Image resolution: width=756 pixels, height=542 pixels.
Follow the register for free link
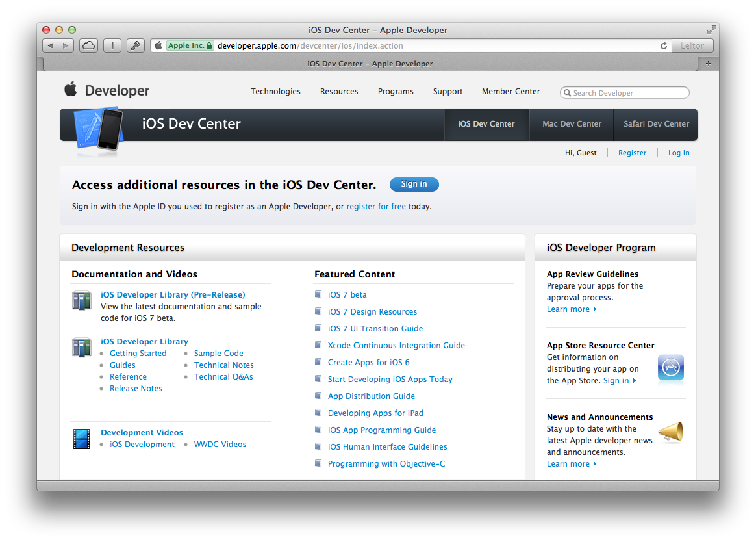point(376,206)
